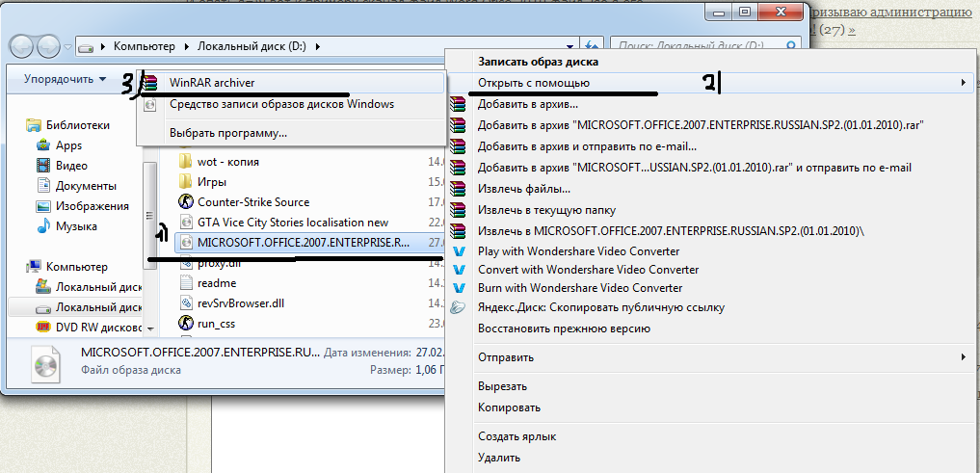Click WinRAR icon beside Извлечь в текущую папку
980x473 pixels.
(x=459, y=209)
